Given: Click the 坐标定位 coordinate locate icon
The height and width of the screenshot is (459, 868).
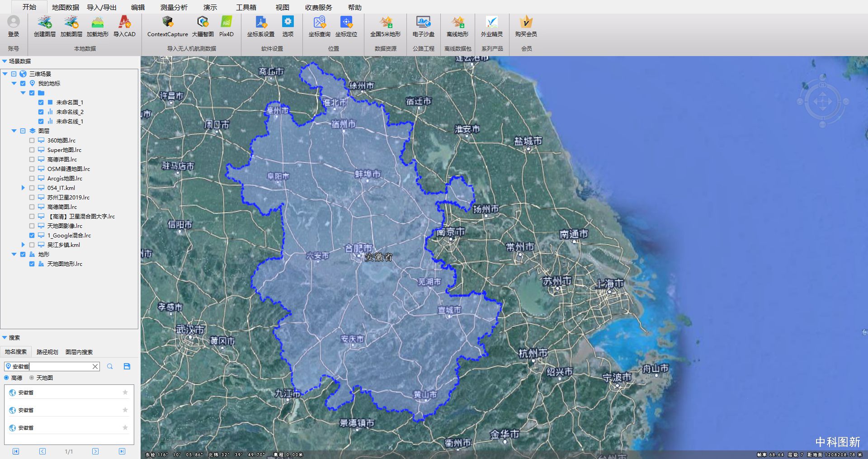Looking at the screenshot, I should coord(346,22).
